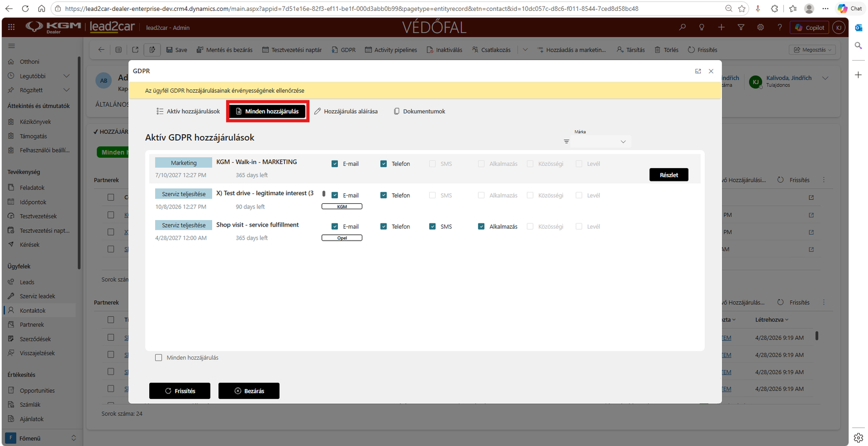This screenshot has width=868, height=446.
Task: Click the filter icon next to the Márka dropdown
Action: coord(566,141)
